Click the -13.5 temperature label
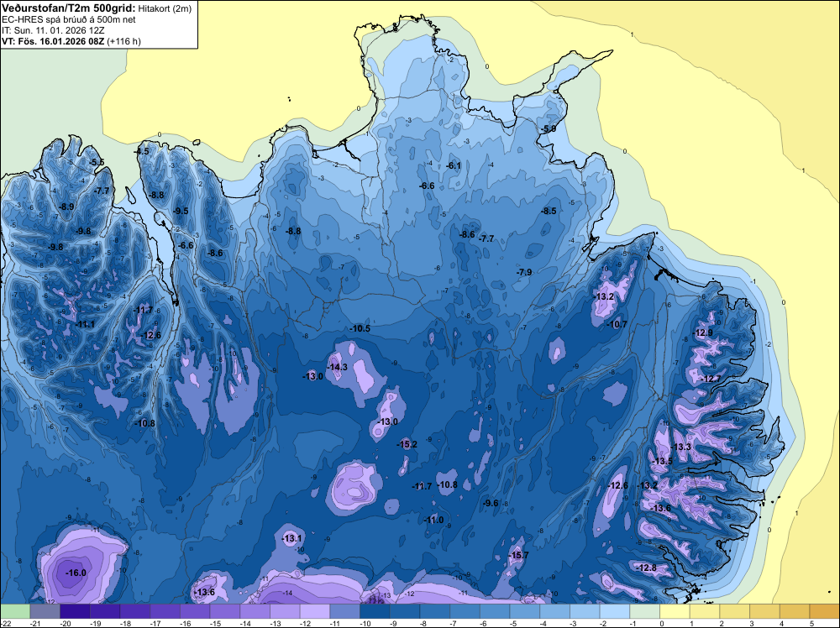Screen dimensions: 840x628 click(x=662, y=462)
